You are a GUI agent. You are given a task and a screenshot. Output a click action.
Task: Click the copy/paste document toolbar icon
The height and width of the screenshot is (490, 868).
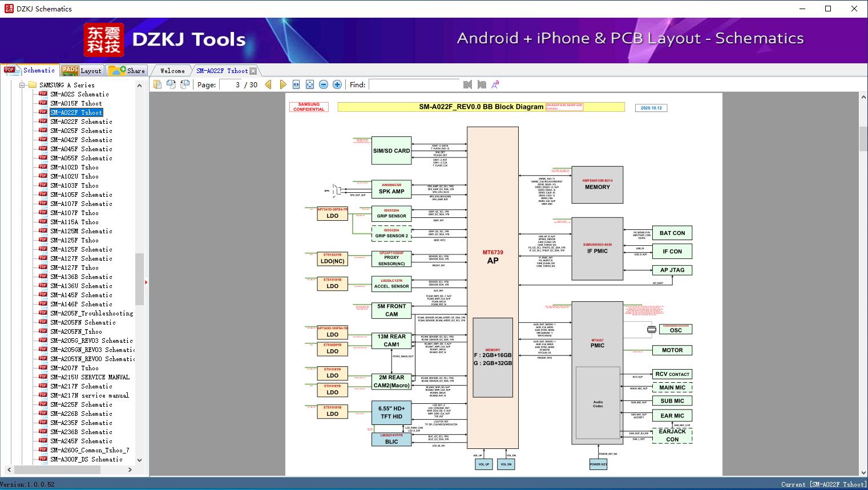[158, 84]
